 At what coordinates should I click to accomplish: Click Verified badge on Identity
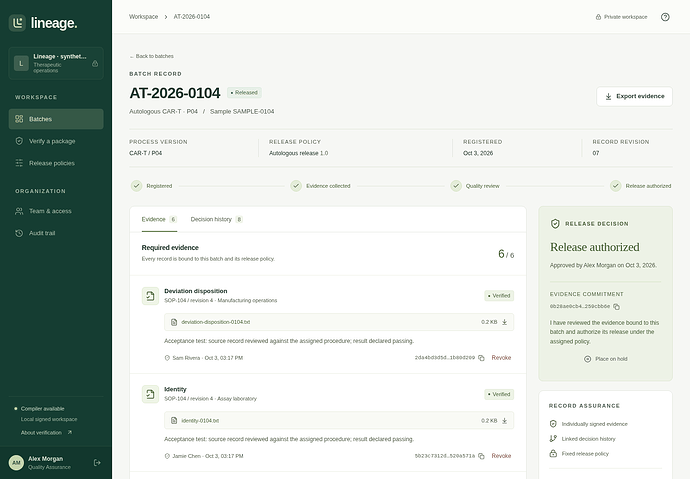499,394
